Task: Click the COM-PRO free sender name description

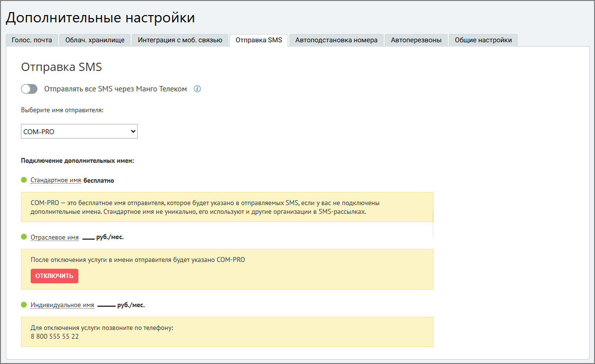Action: pos(205,207)
